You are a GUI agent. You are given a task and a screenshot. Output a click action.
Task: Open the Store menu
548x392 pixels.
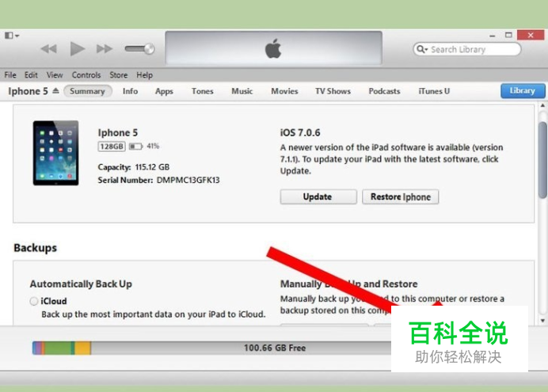pyautogui.click(x=119, y=75)
